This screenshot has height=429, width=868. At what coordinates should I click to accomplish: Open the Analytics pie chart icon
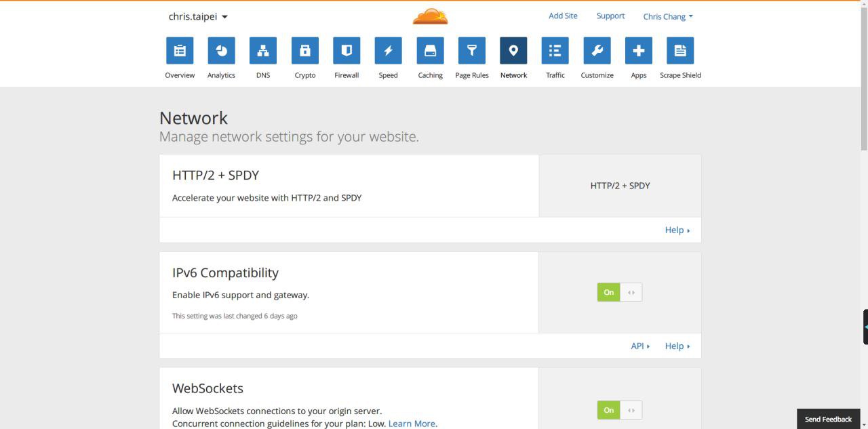click(221, 50)
